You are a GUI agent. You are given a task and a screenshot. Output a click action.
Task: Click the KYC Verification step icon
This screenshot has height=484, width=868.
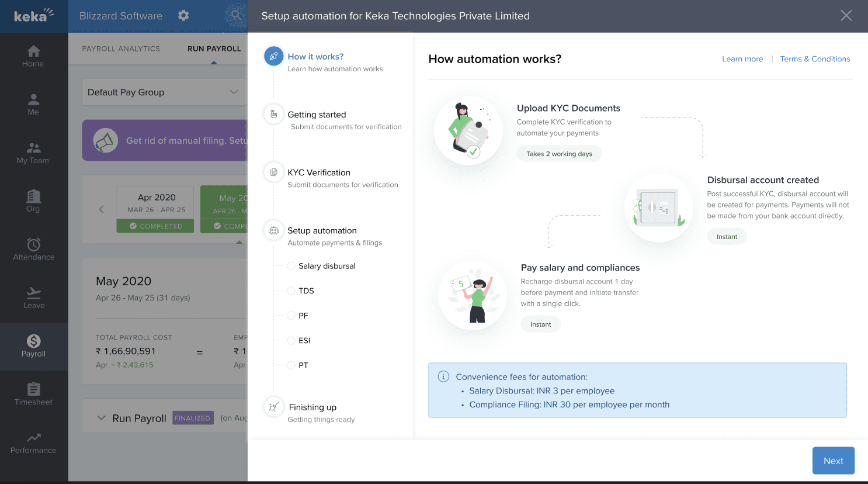coord(273,172)
